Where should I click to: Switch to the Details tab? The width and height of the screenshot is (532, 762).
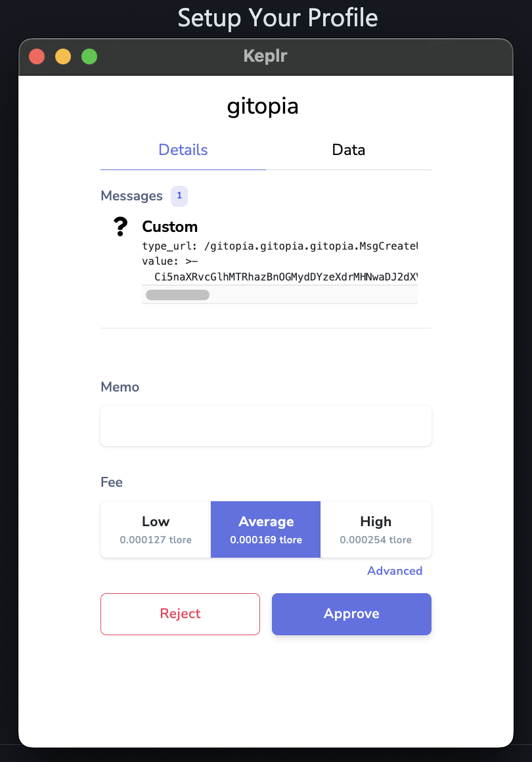(x=183, y=150)
